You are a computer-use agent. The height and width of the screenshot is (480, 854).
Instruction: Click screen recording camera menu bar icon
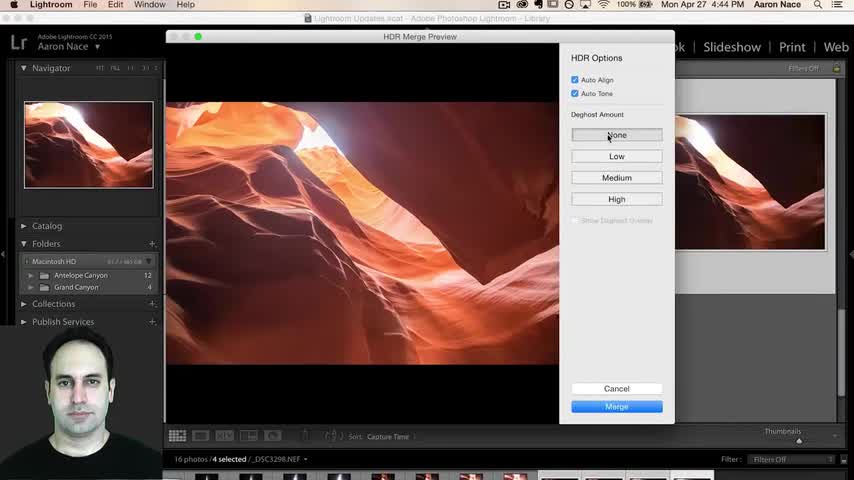click(x=504, y=5)
